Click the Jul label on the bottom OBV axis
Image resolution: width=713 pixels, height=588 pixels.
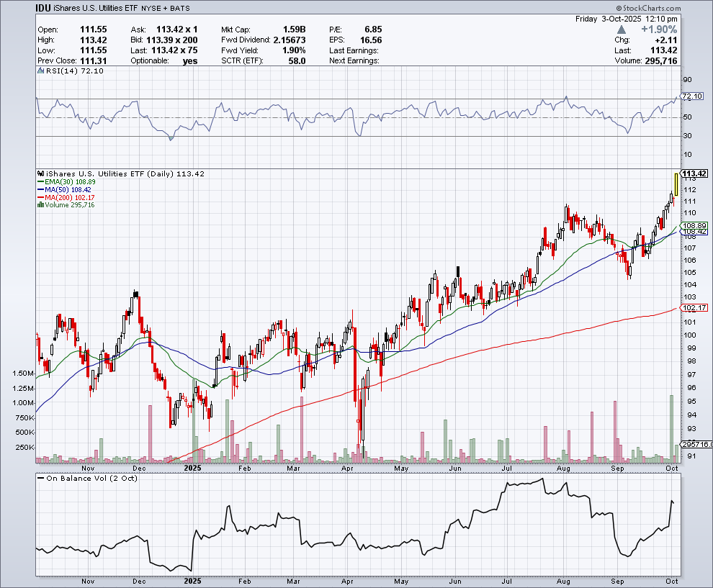pos(507,580)
